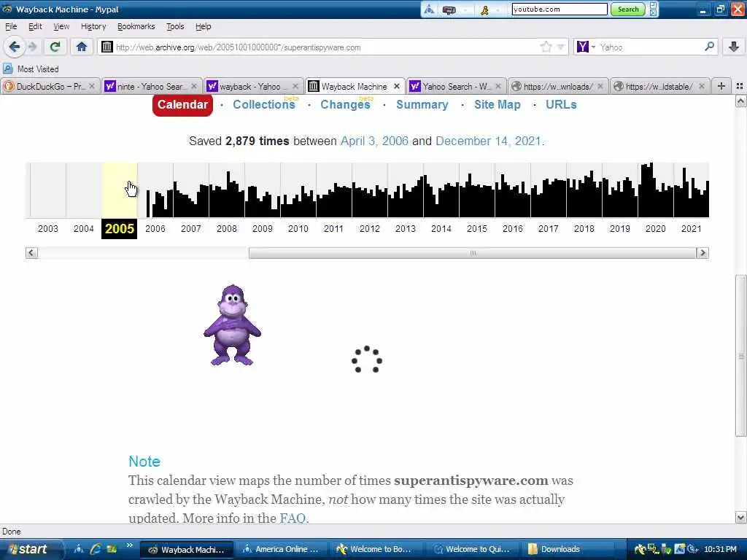Open the Tools menu
Viewport: 747px width, 560px height.
pos(175,27)
